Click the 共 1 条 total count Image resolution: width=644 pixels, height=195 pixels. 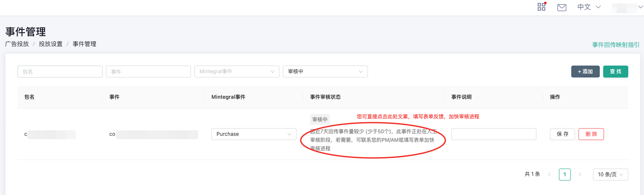click(x=533, y=174)
